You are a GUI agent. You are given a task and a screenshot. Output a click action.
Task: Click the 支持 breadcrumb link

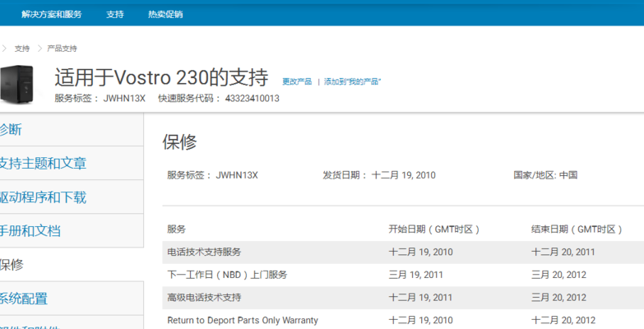[22, 49]
